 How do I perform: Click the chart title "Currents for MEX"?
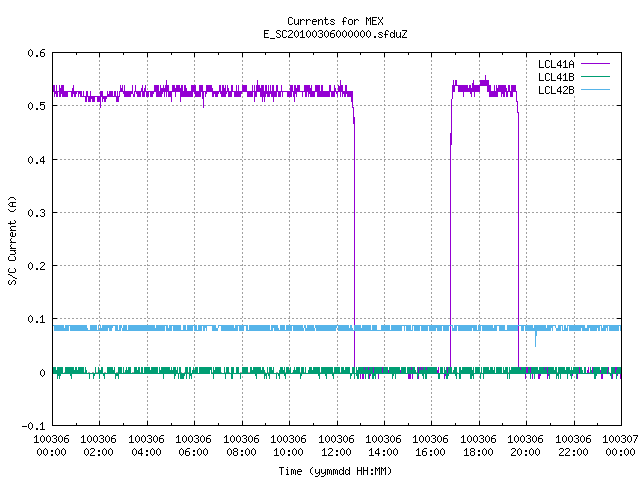tap(335, 21)
